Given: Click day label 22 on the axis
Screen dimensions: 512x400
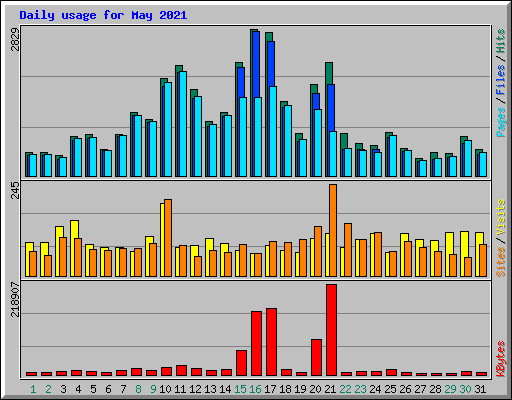Looking at the screenshot, I should click(345, 389).
